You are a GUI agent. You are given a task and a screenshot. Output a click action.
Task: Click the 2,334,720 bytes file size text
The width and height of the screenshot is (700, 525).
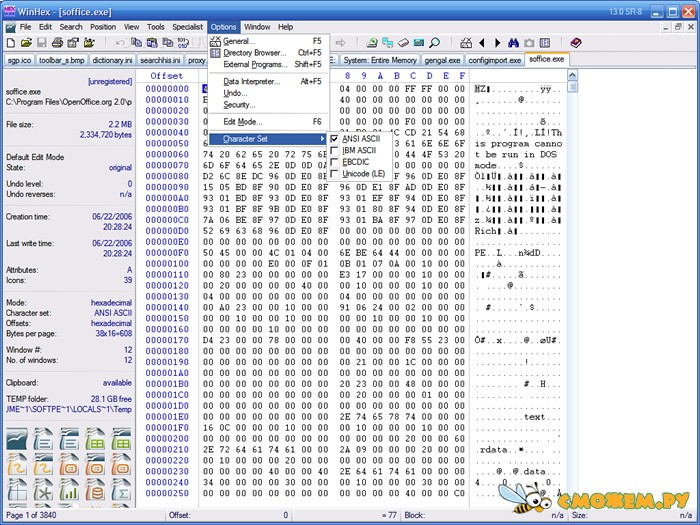coord(106,135)
